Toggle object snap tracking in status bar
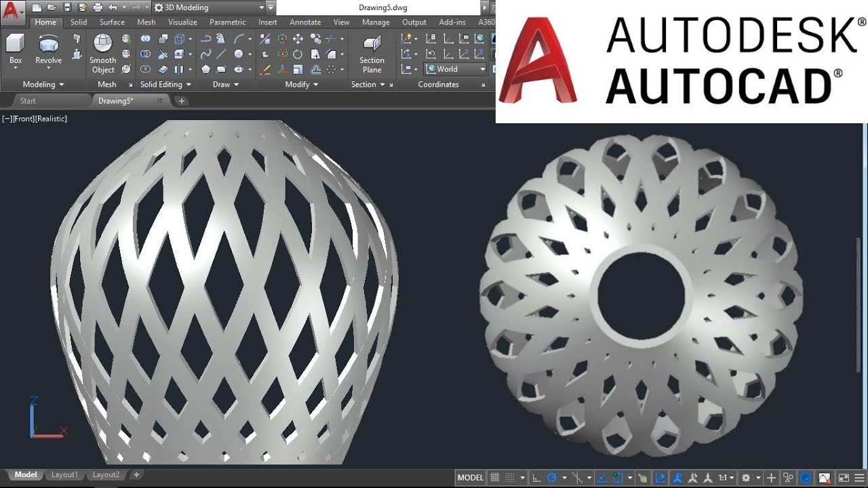Viewport: 868px width, 488px height. click(x=602, y=478)
